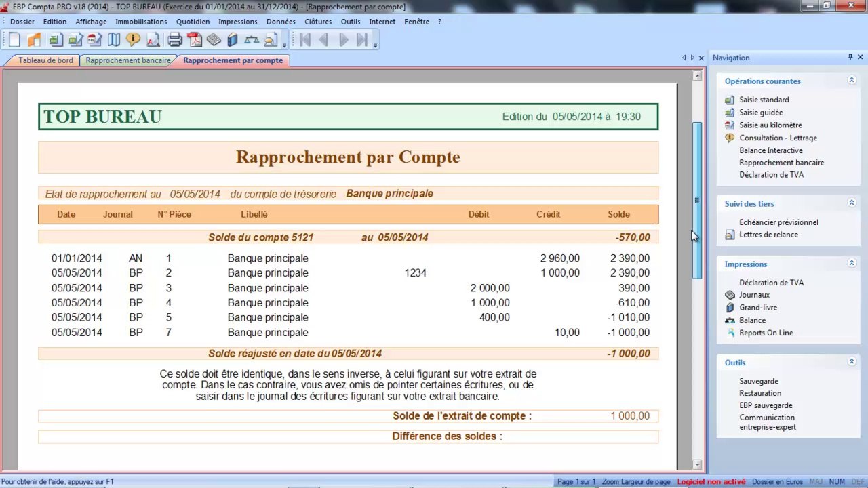Click the scroll-down arrow of the report
The width and height of the screenshot is (868, 488).
697,464
